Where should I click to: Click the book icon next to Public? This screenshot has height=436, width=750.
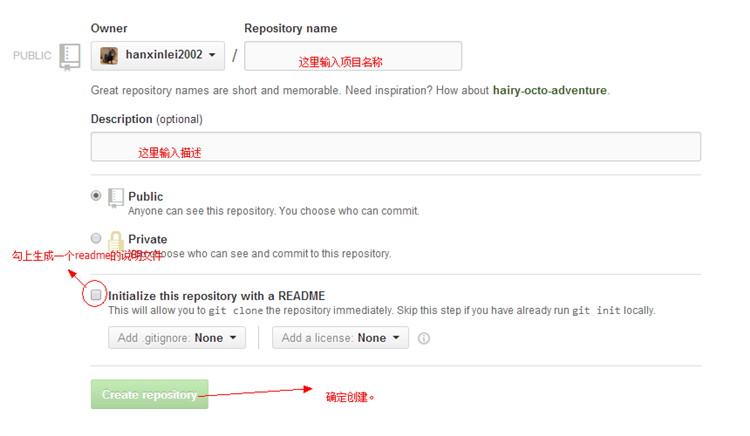pyautogui.click(x=116, y=197)
